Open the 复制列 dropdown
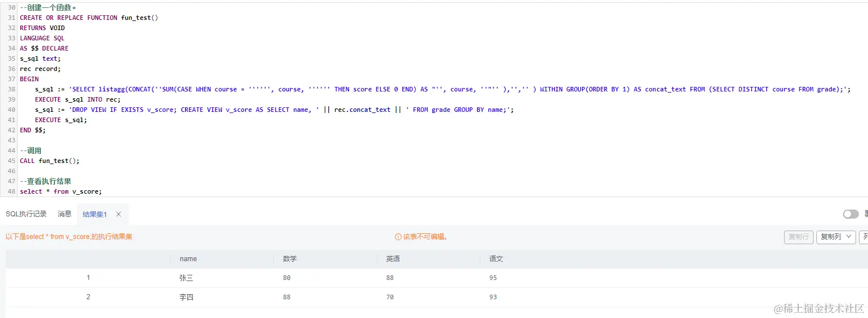 836,237
